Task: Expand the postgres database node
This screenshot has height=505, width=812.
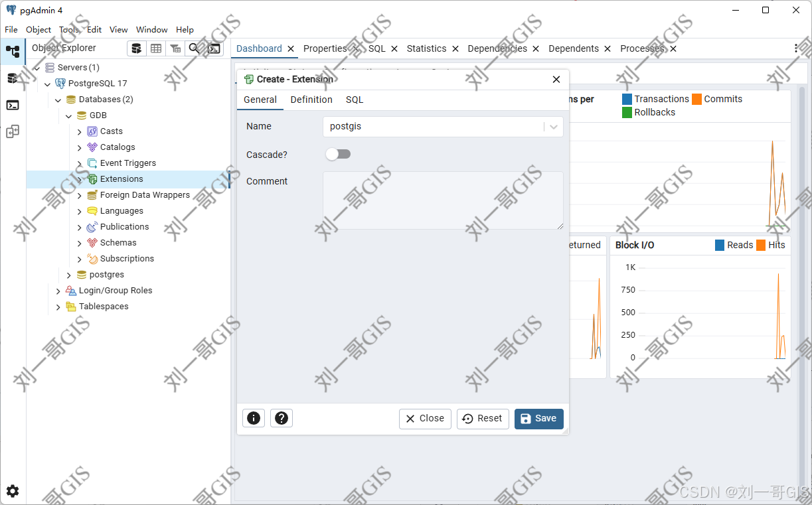Action: 69,275
